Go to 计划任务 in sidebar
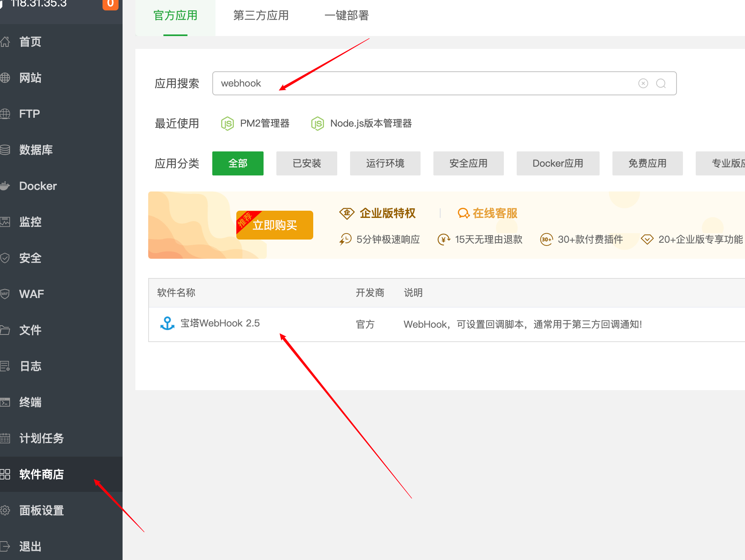 click(x=41, y=438)
